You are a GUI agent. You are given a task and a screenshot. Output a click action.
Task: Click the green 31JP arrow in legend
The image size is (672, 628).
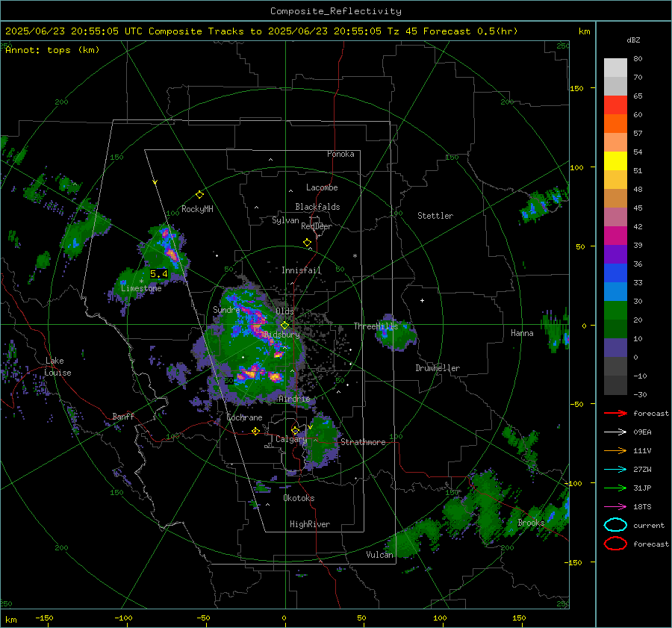615,488
